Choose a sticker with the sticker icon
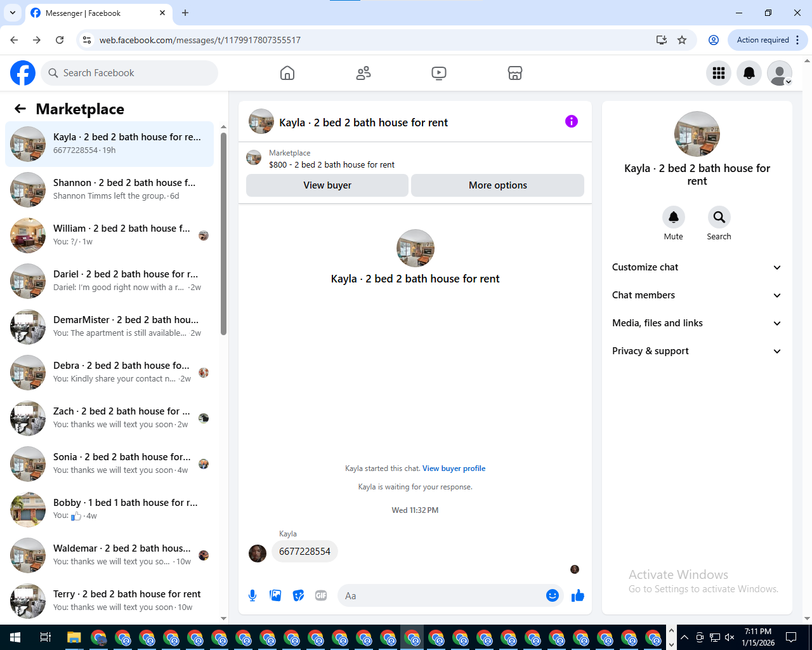The height and width of the screenshot is (650, 812). coord(298,595)
